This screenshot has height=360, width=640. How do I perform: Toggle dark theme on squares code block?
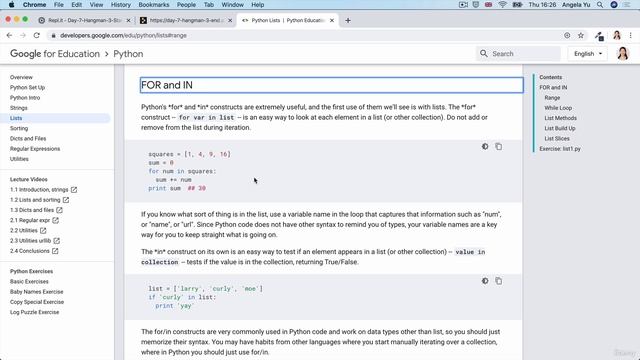pos(485,147)
